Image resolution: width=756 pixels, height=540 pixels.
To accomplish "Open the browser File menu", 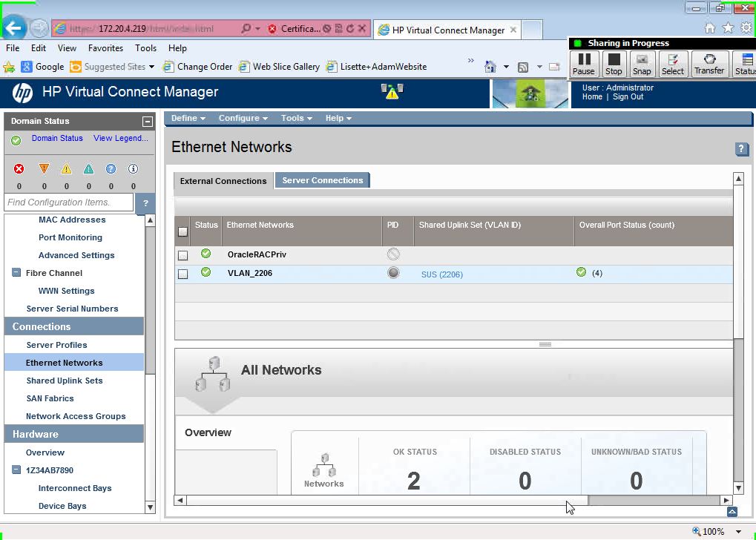I will [13, 48].
